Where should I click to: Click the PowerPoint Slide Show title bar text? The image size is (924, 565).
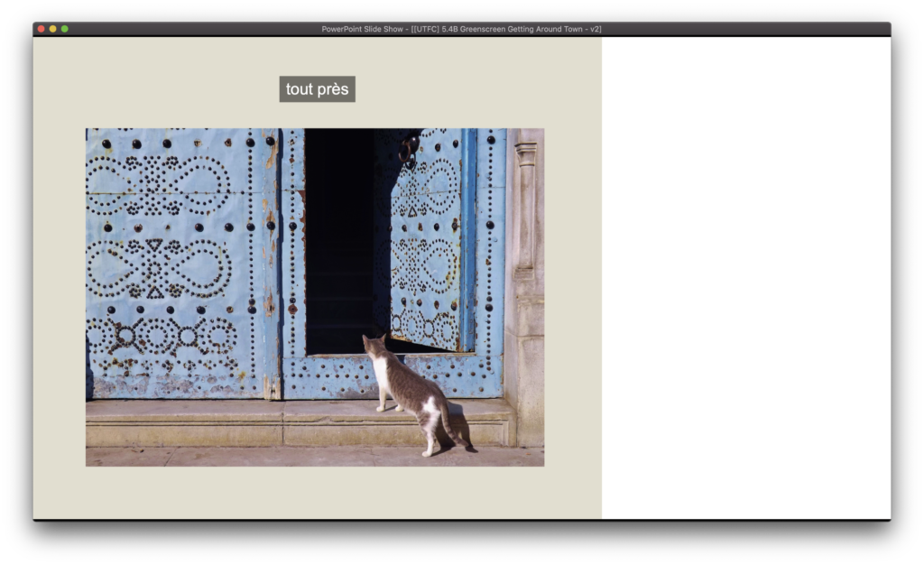click(x=461, y=29)
